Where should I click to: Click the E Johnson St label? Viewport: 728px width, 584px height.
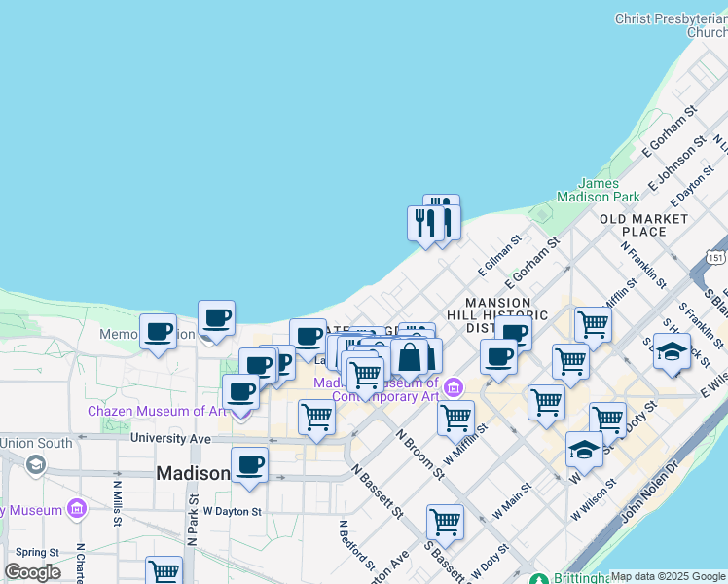[x=677, y=164]
